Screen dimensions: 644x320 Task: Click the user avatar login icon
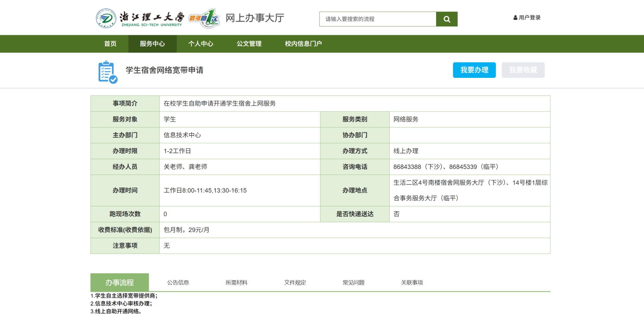(x=515, y=18)
